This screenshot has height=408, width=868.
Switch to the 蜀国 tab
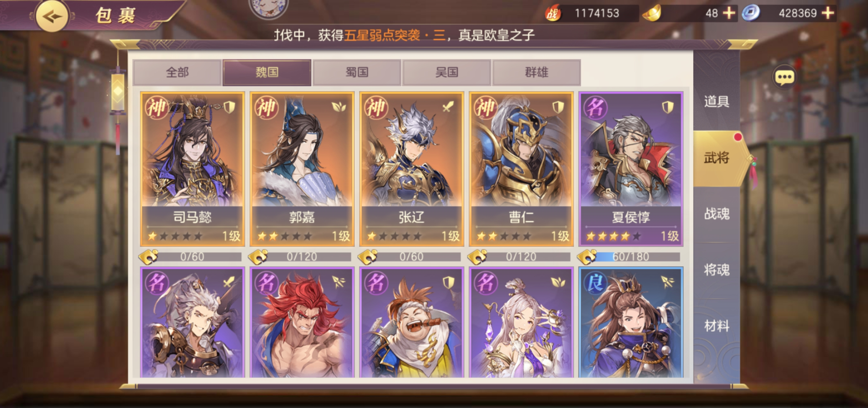(x=357, y=72)
